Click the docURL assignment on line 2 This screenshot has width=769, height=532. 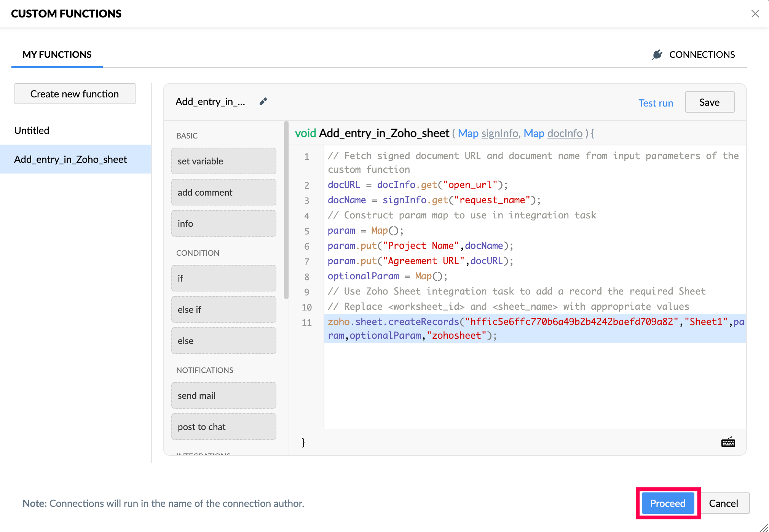[x=418, y=185]
